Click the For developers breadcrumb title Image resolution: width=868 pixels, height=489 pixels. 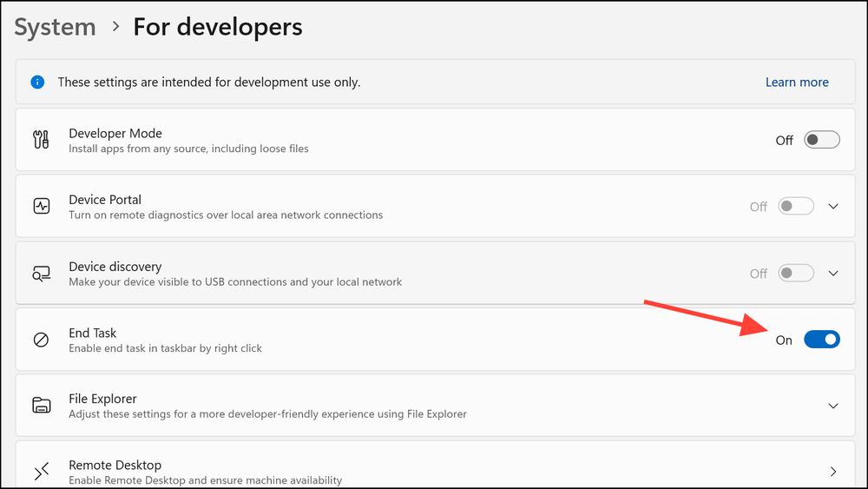tap(217, 27)
